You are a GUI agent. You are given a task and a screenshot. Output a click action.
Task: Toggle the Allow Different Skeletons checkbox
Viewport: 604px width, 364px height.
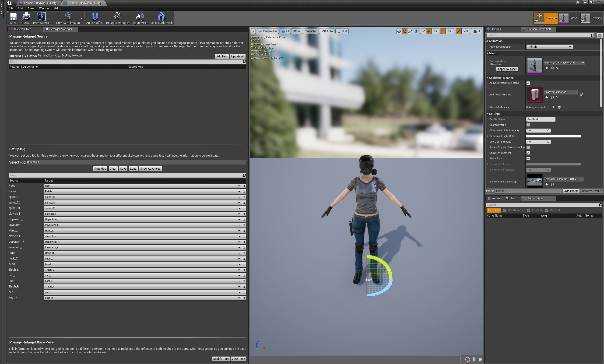528,83
